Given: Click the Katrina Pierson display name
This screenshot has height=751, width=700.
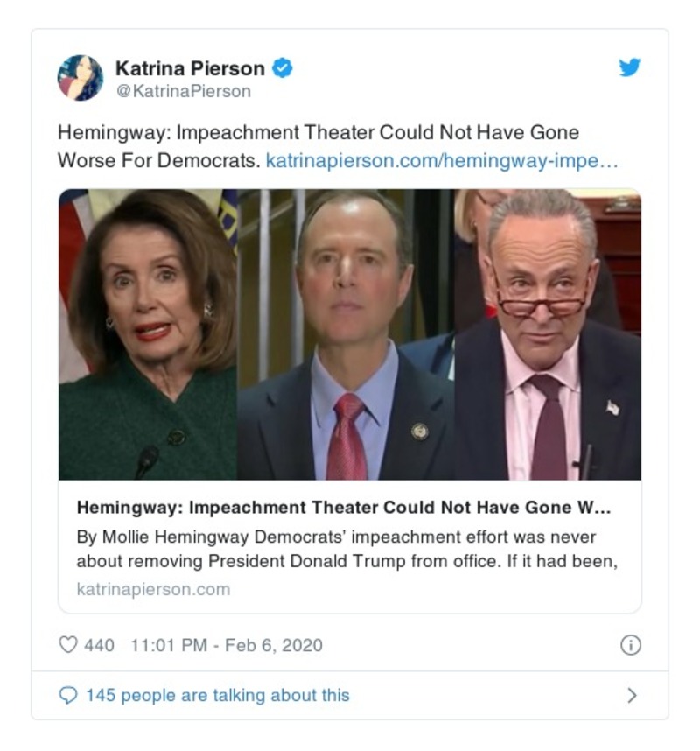Looking at the screenshot, I should [x=190, y=68].
